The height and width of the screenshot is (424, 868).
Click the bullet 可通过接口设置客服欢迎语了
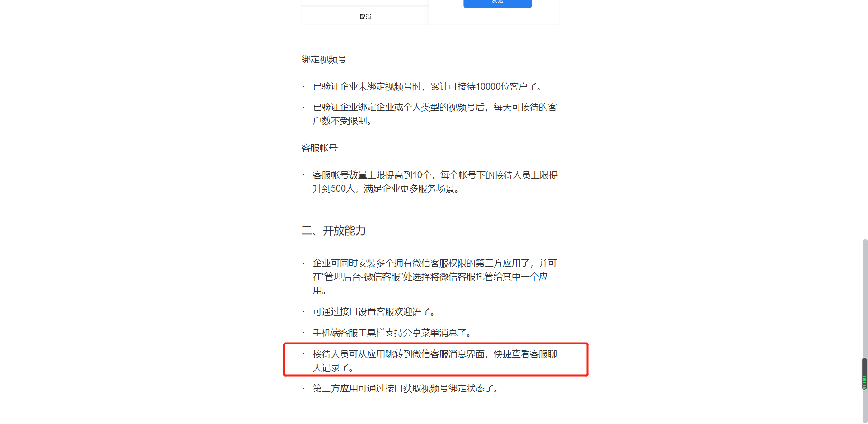point(374,311)
